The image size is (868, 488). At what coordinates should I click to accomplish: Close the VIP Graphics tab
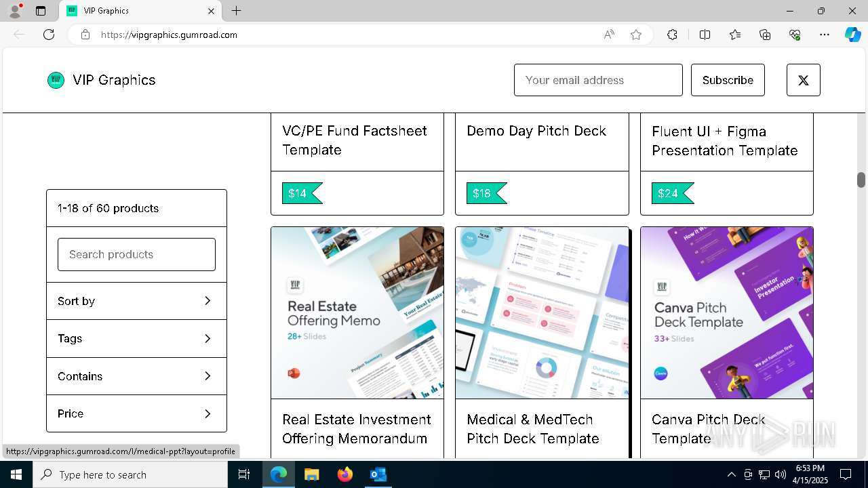click(x=211, y=11)
